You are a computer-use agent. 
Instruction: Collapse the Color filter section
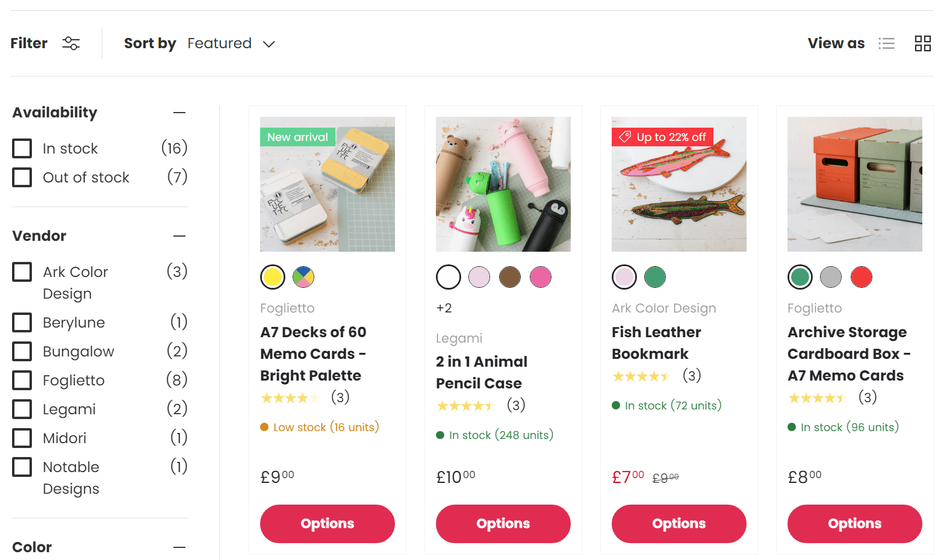[179, 547]
